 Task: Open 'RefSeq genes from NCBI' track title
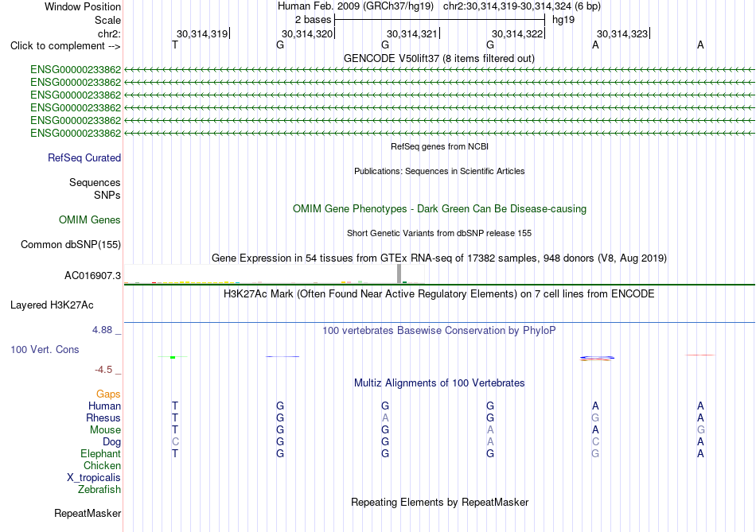[x=440, y=146]
